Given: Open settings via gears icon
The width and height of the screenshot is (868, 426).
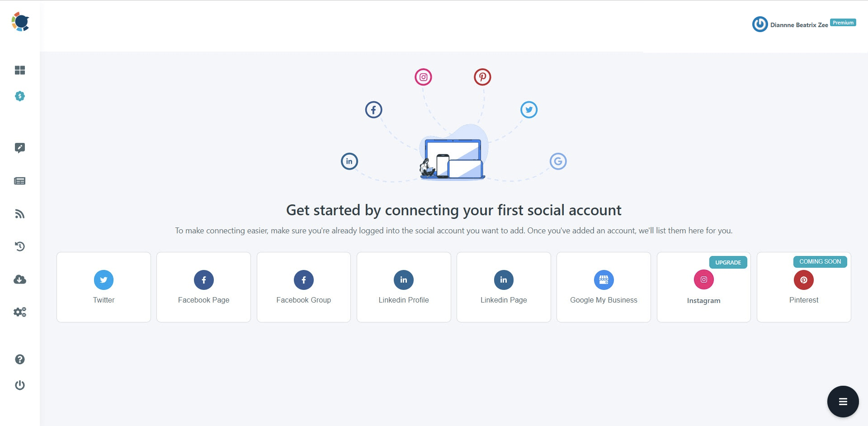Looking at the screenshot, I should point(20,312).
